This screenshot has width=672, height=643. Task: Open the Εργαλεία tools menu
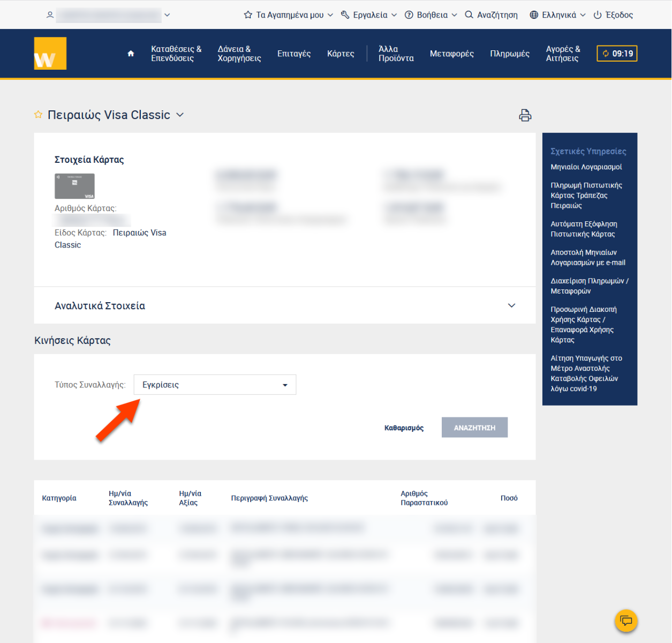click(x=369, y=15)
